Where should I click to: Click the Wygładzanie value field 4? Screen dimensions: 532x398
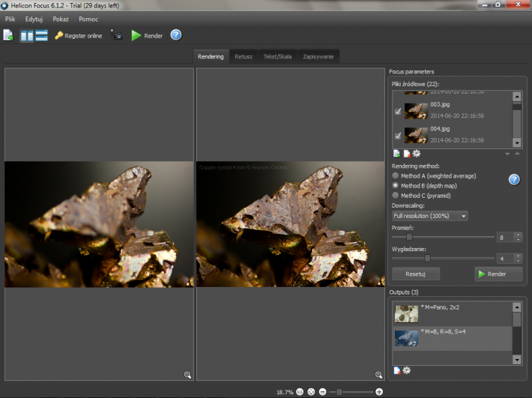click(x=506, y=259)
